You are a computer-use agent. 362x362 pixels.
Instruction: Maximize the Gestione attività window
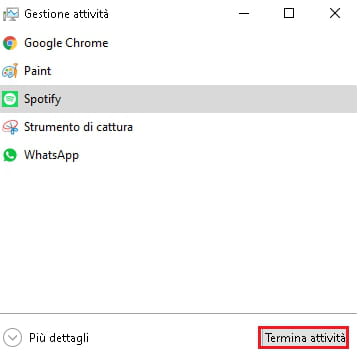289,14
